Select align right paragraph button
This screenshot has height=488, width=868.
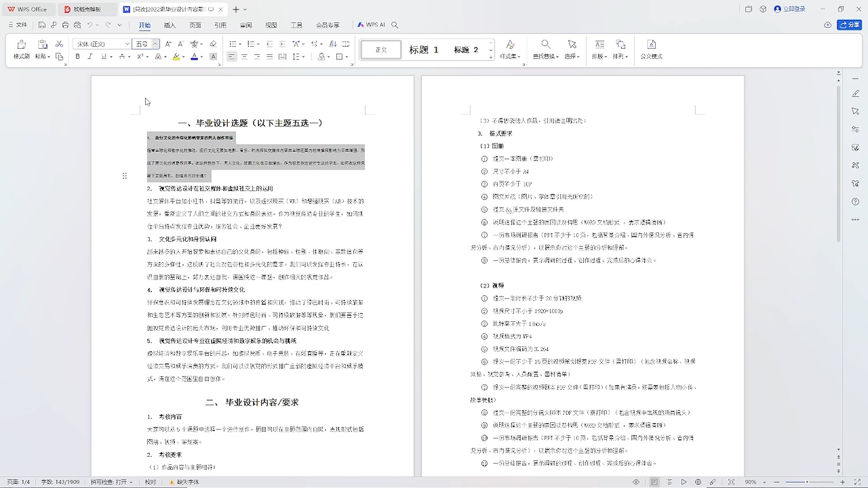[x=257, y=56]
